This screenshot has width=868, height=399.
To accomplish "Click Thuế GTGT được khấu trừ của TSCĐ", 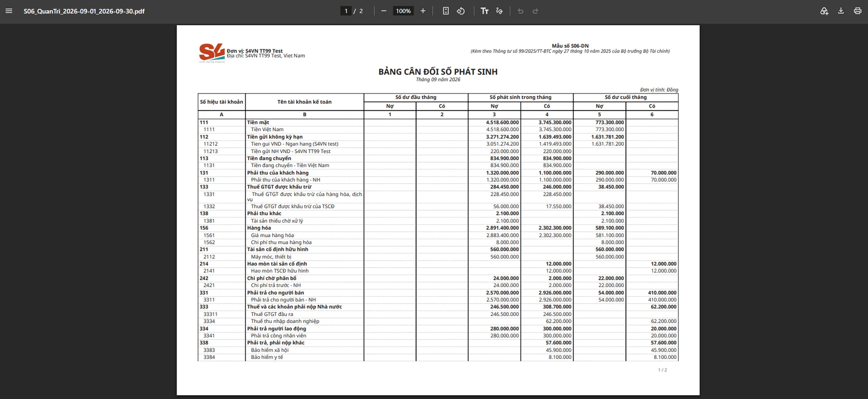I will click(292, 206).
